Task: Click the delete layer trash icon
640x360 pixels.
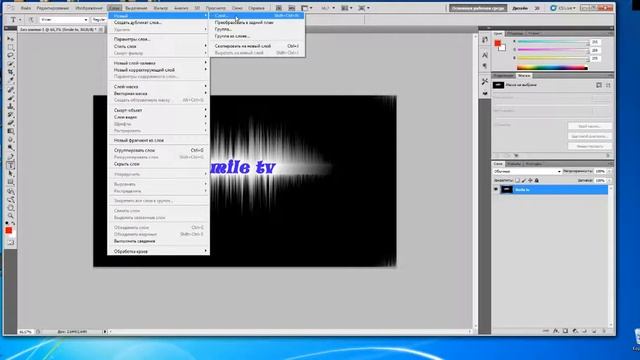Action: 603,331
